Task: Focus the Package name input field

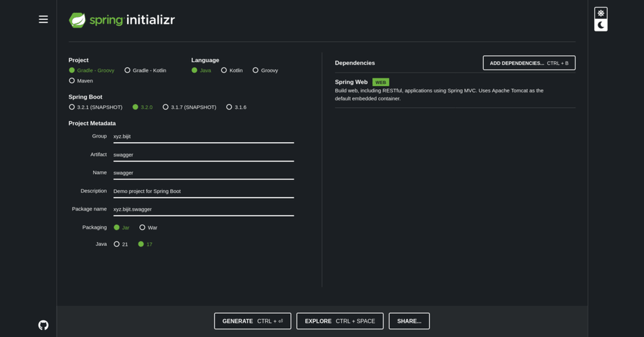Action: (204, 209)
